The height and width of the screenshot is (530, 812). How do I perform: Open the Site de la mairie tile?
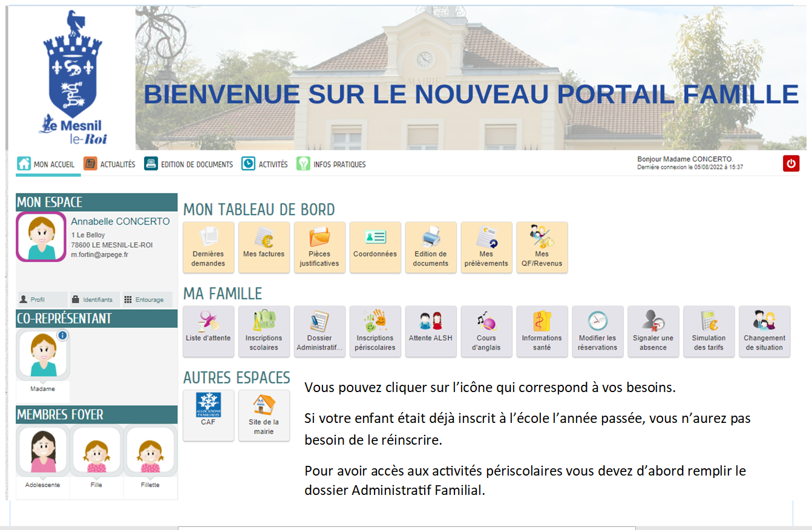click(264, 415)
